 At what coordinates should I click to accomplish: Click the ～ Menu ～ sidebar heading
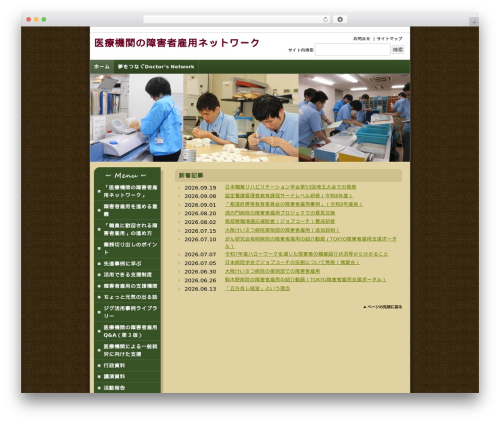126,175
